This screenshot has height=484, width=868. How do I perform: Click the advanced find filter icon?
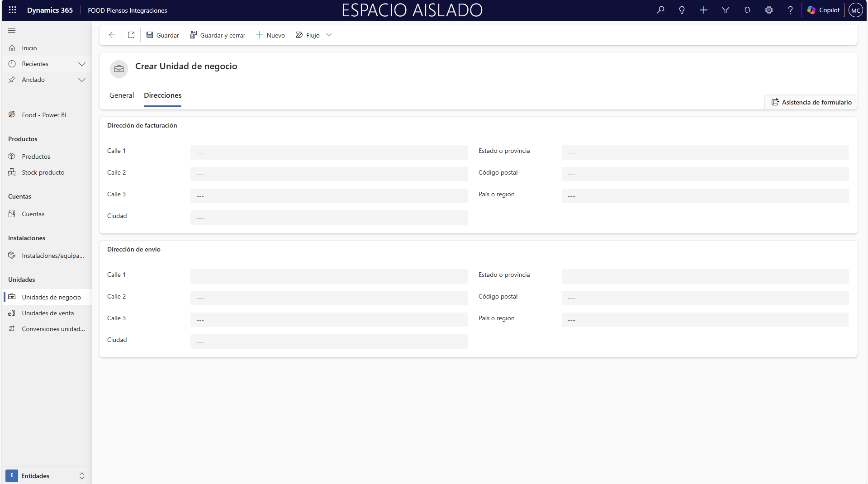coord(726,10)
